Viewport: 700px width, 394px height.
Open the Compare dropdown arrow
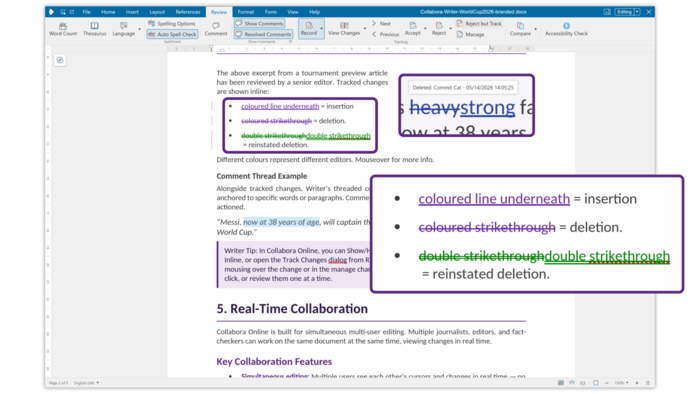tap(535, 29)
